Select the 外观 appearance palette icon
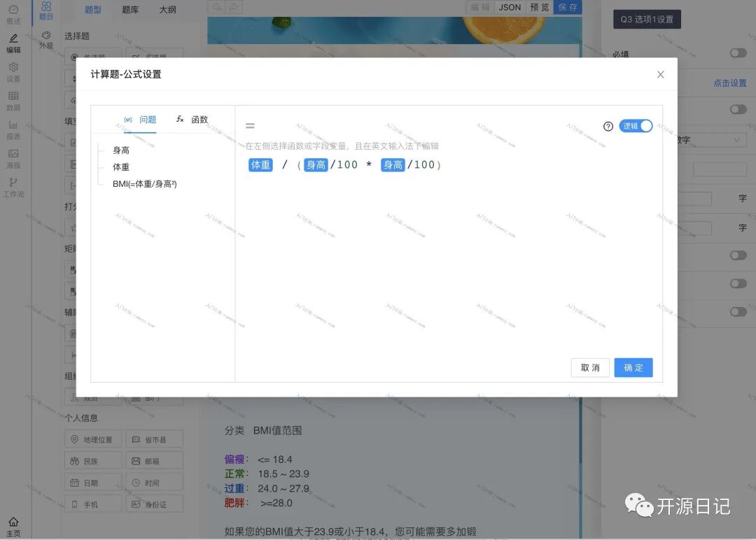756x540 pixels. click(x=46, y=35)
